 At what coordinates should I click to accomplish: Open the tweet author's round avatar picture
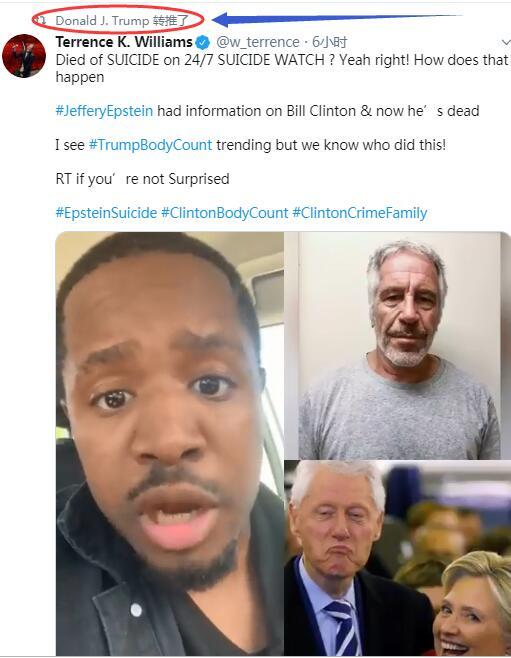coord(24,56)
